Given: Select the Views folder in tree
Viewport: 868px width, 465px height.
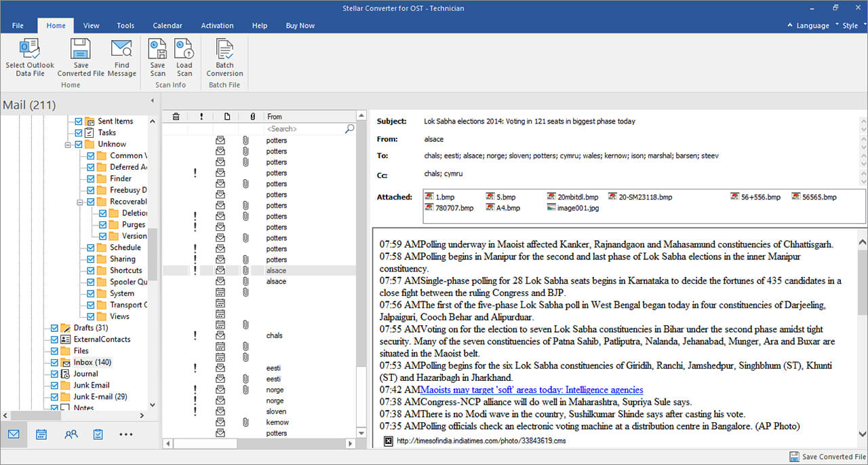Looking at the screenshot, I should pyautogui.click(x=119, y=316).
